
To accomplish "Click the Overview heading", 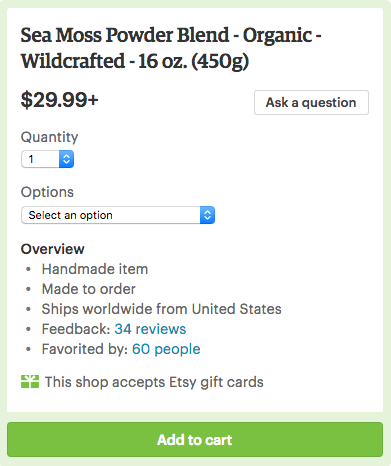I will [53, 249].
